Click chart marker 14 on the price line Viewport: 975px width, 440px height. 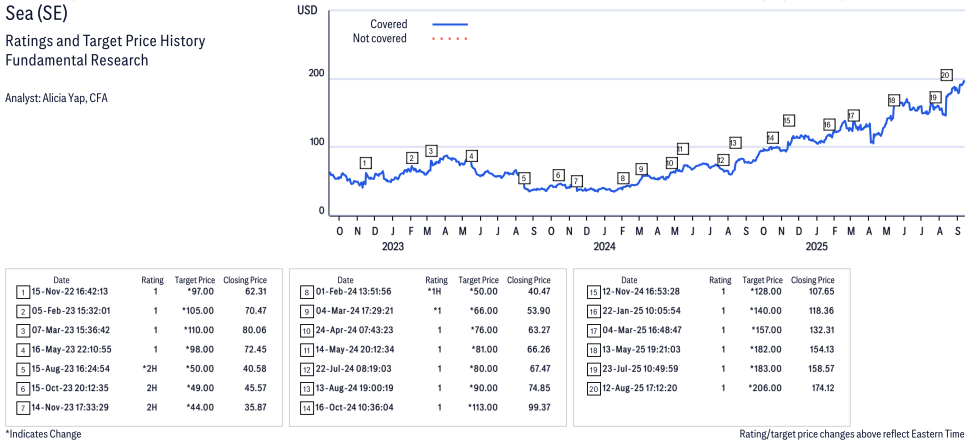pos(772,138)
